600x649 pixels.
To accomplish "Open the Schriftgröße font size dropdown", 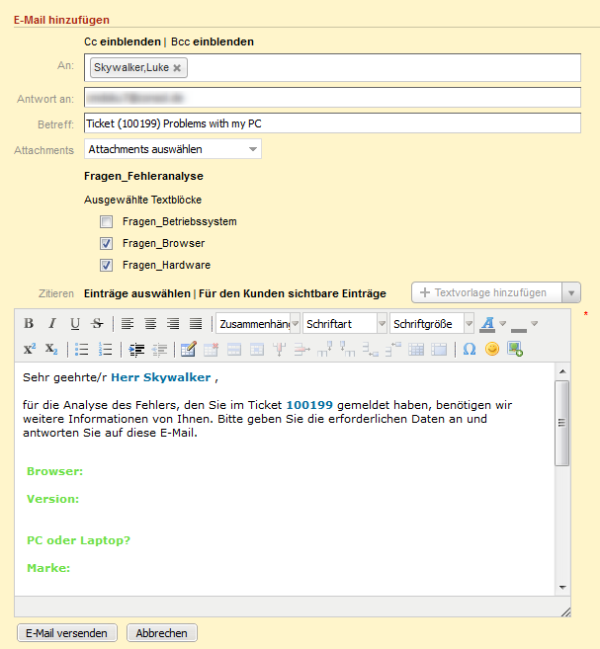I will click(x=432, y=324).
